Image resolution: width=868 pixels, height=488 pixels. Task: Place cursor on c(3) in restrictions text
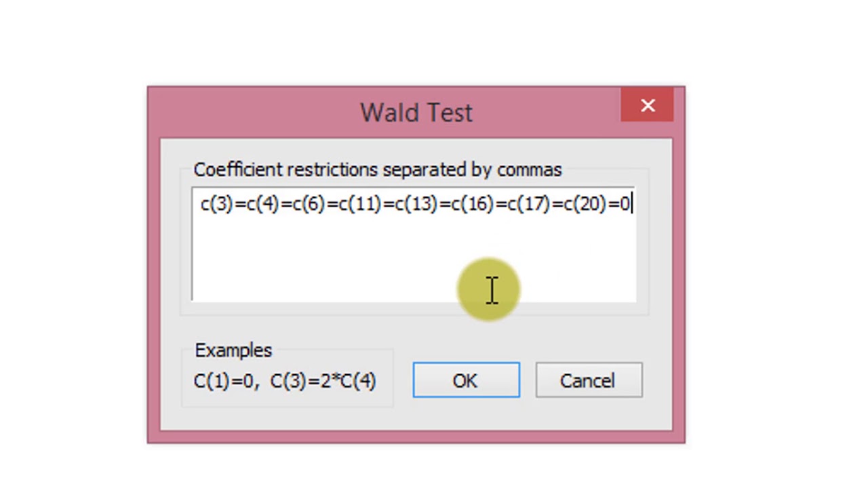[216, 204]
